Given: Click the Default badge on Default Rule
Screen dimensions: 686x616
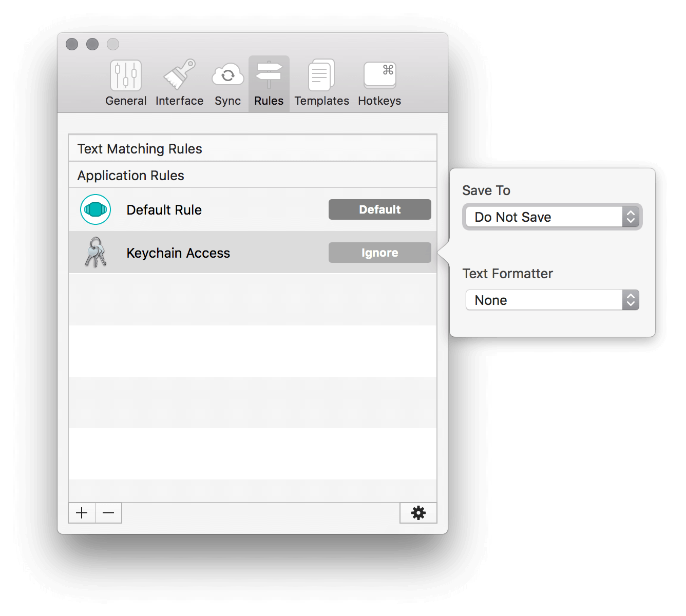Looking at the screenshot, I should (x=379, y=209).
